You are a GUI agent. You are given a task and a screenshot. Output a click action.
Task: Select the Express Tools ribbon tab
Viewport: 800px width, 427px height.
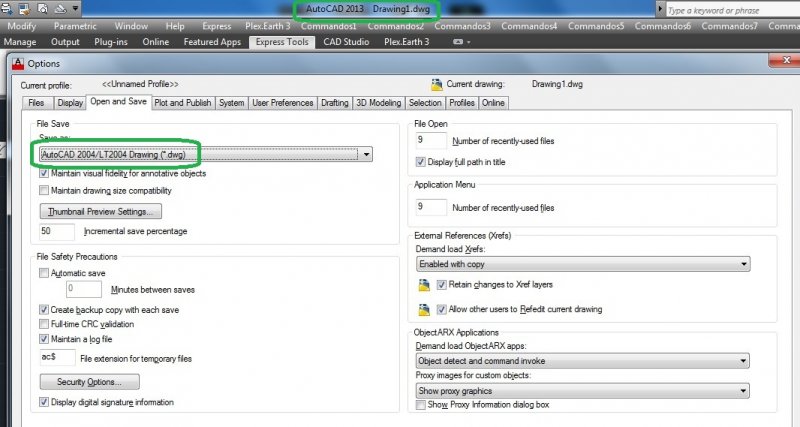click(282, 42)
